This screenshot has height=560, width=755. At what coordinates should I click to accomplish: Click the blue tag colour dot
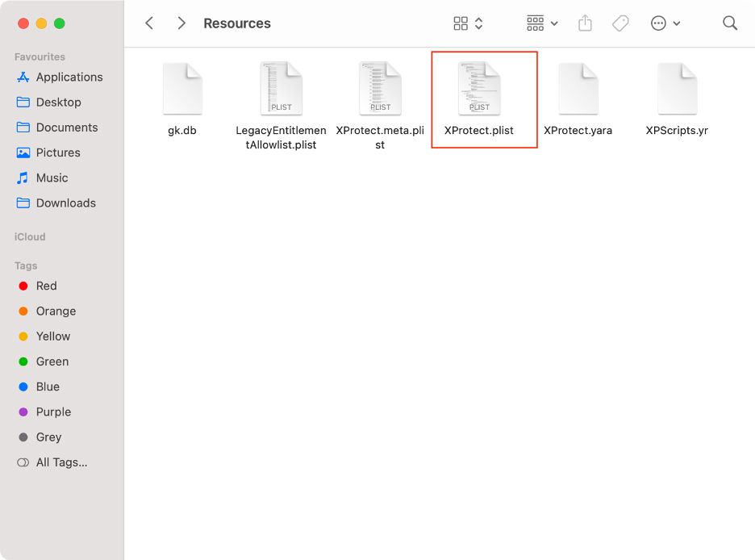coord(23,387)
